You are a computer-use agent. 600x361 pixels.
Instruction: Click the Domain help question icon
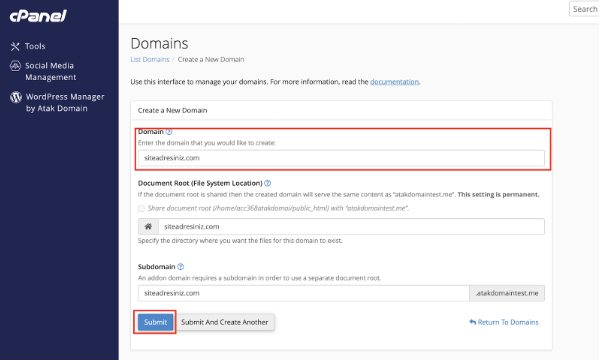(x=169, y=131)
